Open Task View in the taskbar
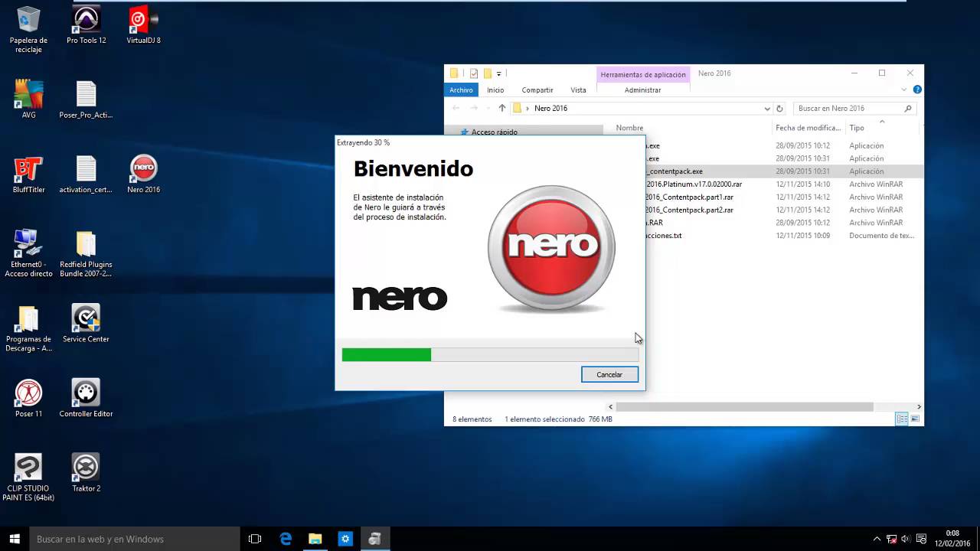 255,539
